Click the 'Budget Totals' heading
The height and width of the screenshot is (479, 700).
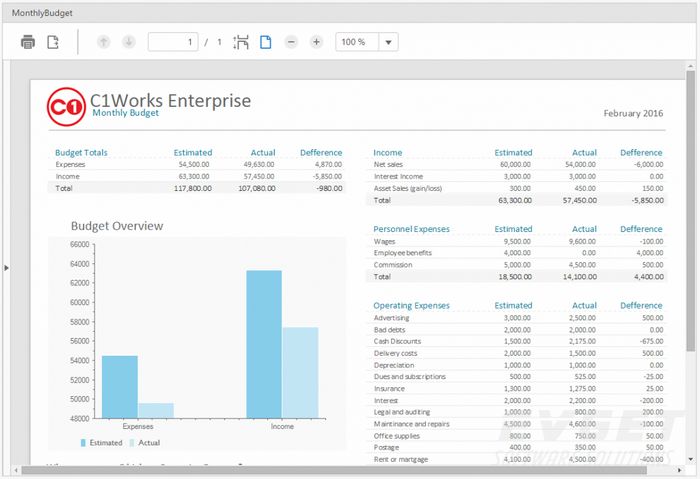click(81, 153)
